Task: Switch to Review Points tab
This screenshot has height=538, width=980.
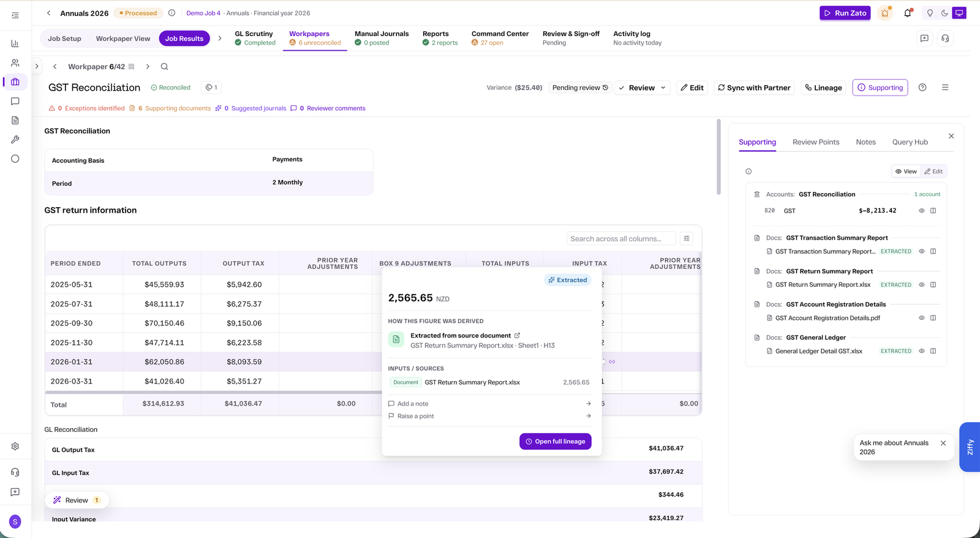Action: point(816,142)
